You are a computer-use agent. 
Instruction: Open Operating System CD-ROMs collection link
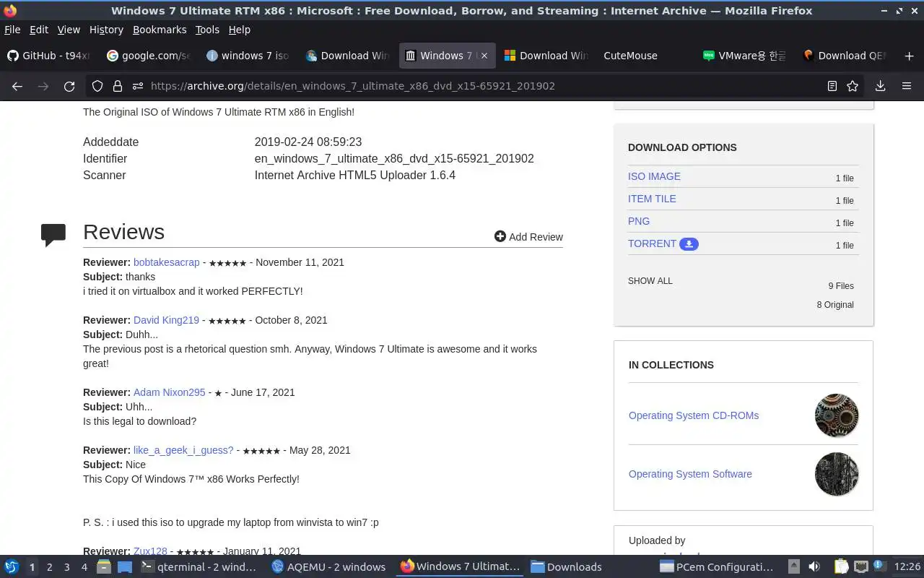tap(694, 415)
